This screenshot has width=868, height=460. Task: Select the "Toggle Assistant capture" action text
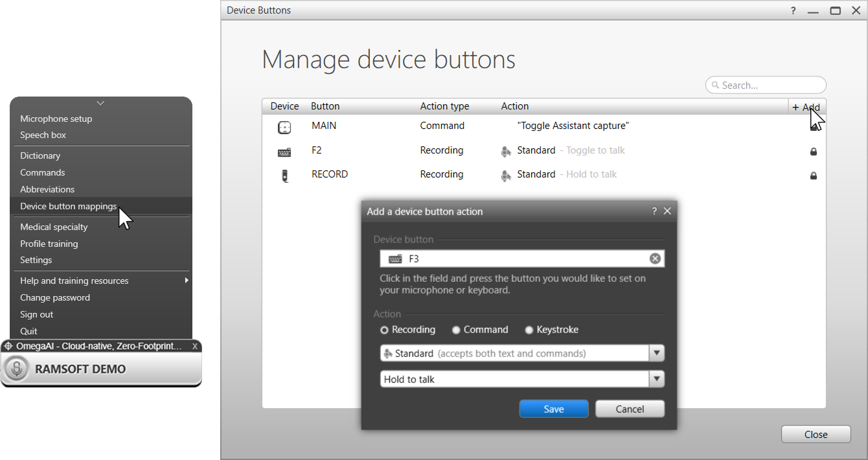point(573,126)
